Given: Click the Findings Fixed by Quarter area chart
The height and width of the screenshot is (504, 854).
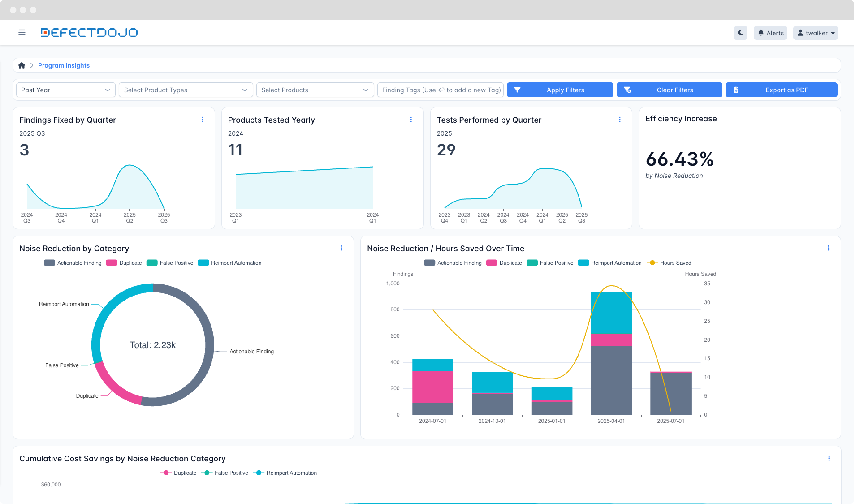Looking at the screenshot, I should [x=95, y=187].
